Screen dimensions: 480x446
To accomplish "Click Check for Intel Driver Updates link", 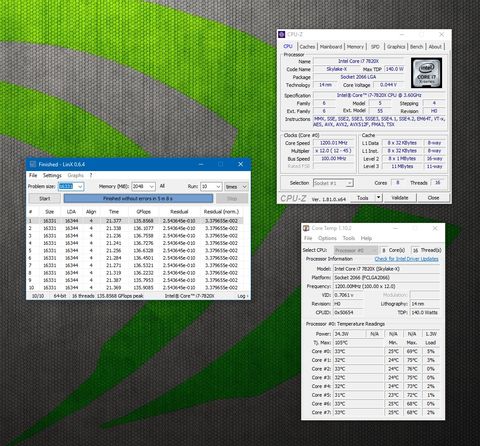I will click(x=407, y=259).
